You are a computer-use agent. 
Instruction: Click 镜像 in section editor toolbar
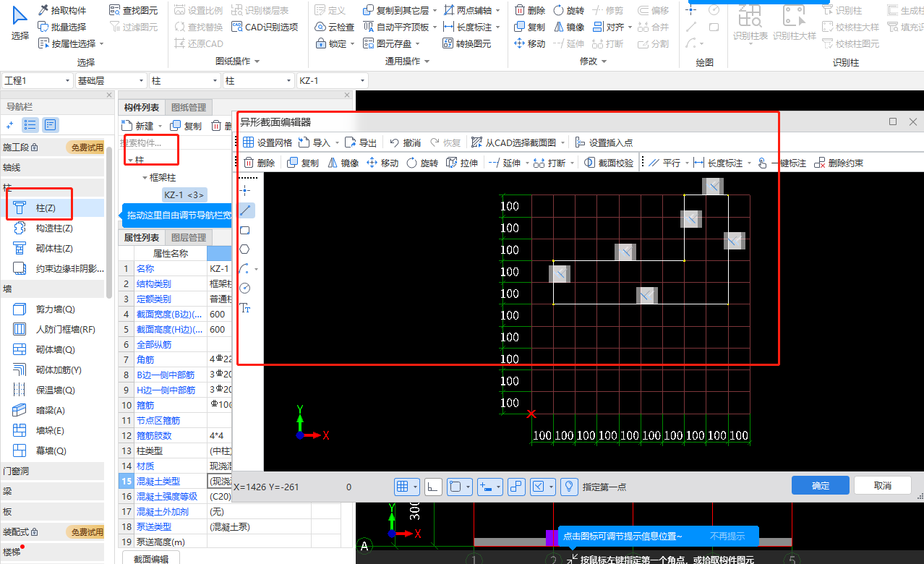coord(343,163)
